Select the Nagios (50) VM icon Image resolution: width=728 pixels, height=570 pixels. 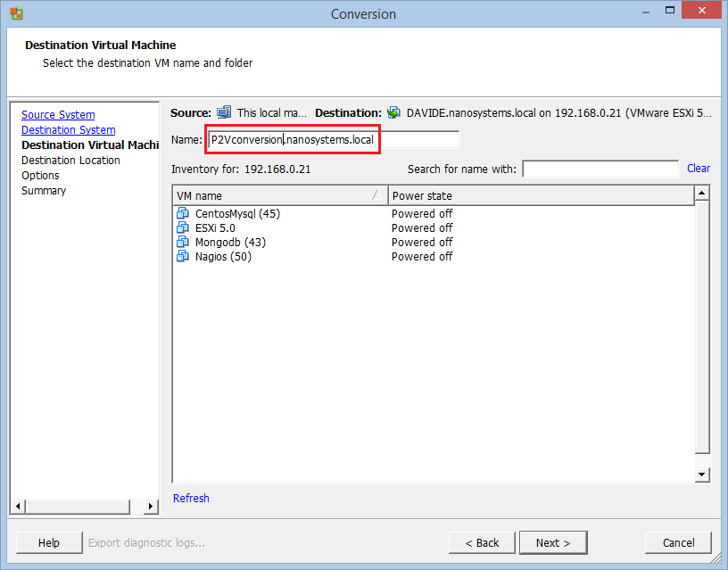pos(183,257)
